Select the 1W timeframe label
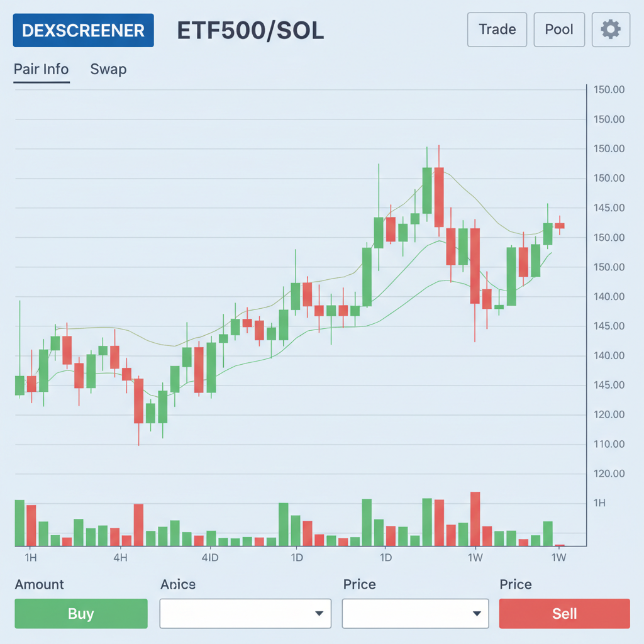644x644 pixels. coord(475,557)
